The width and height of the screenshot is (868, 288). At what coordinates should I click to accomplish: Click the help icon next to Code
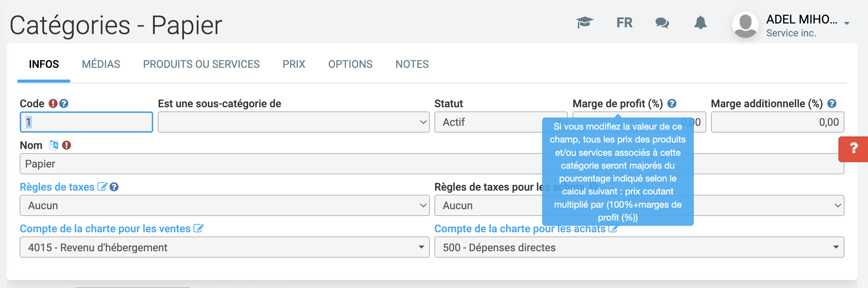(x=64, y=103)
